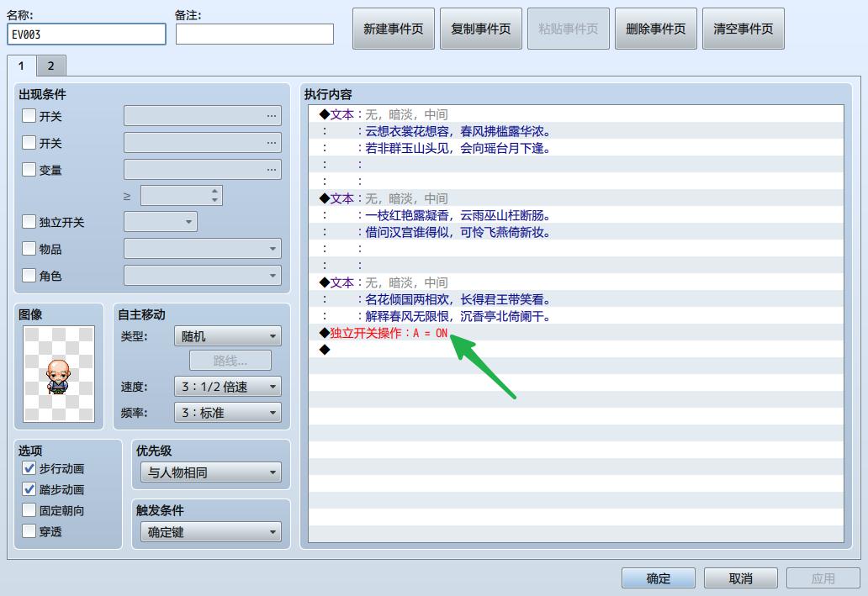Cancel the dialog with 取消
Image resolution: width=868 pixels, height=596 pixels.
(741, 578)
